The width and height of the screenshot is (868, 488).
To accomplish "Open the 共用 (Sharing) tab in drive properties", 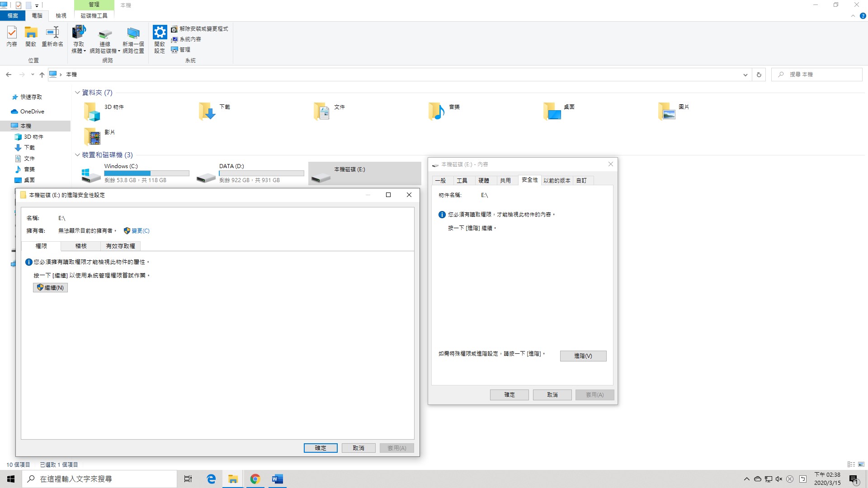I will pyautogui.click(x=505, y=181).
